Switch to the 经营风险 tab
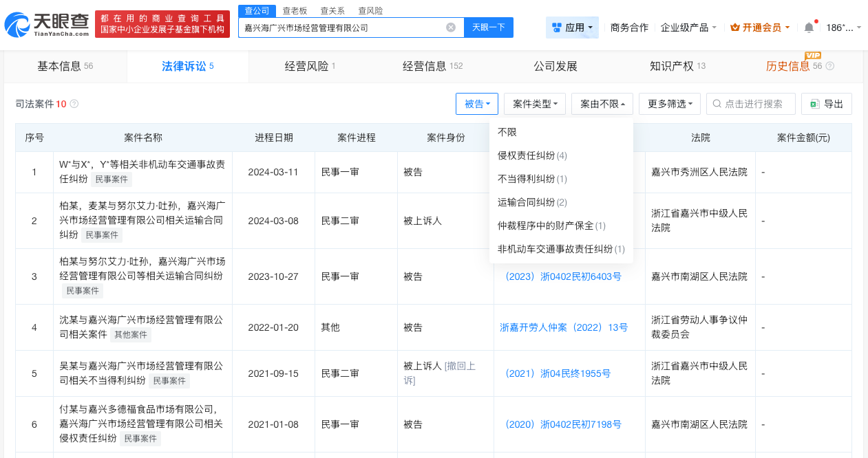The height and width of the screenshot is (458, 868). pos(310,66)
